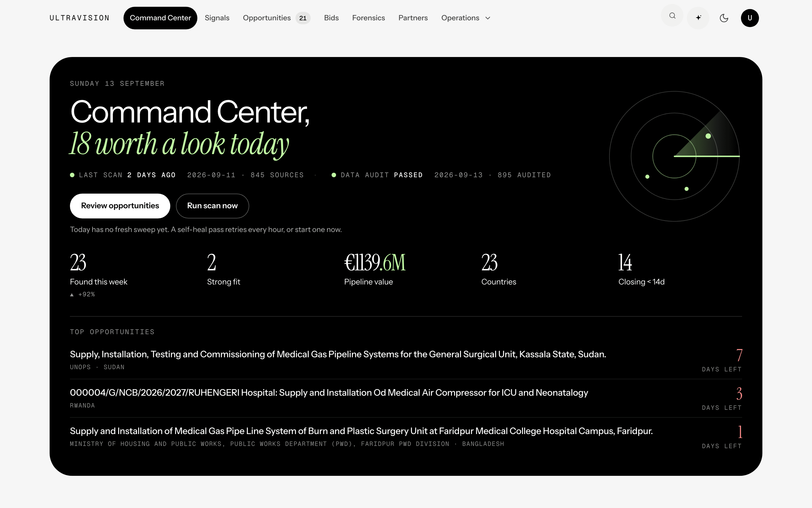Click the RWANDA country label
Image resolution: width=812 pixels, height=508 pixels.
[82, 406]
